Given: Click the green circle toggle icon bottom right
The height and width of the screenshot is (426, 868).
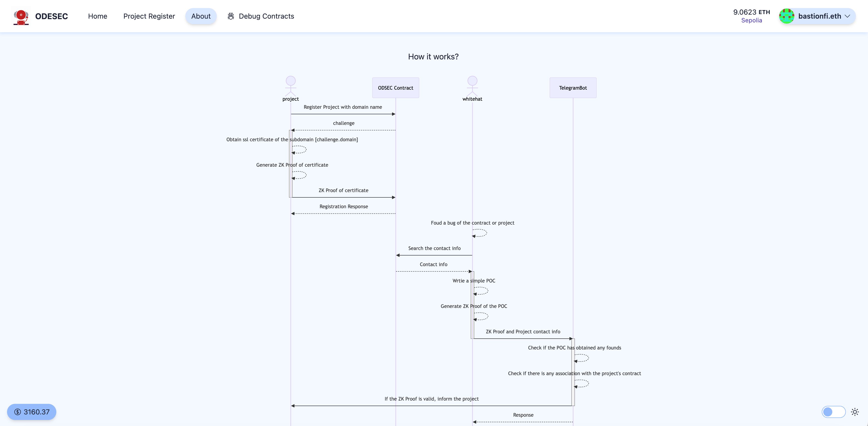Looking at the screenshot, I should pos(828,412).
